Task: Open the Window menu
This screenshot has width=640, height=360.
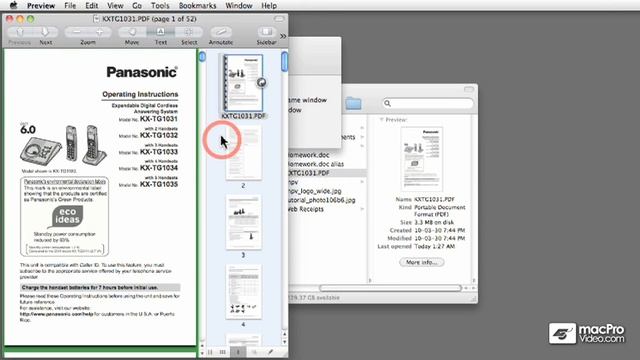Action: point(239,6)
